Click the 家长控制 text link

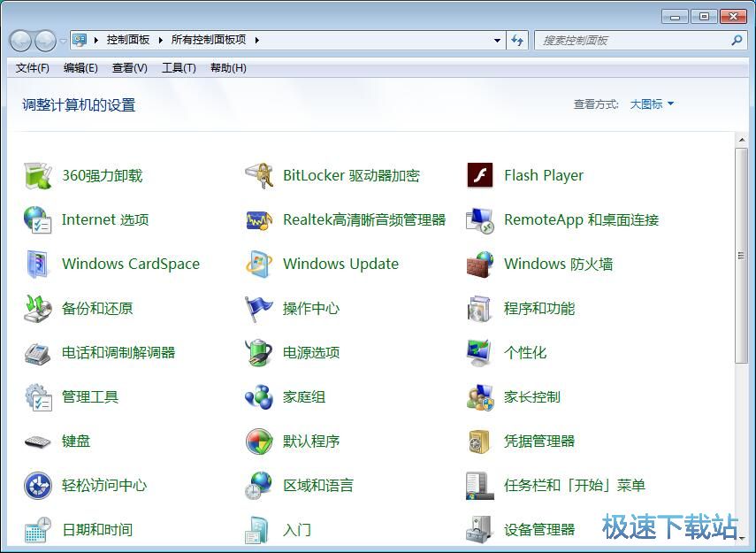pos(532,397)
